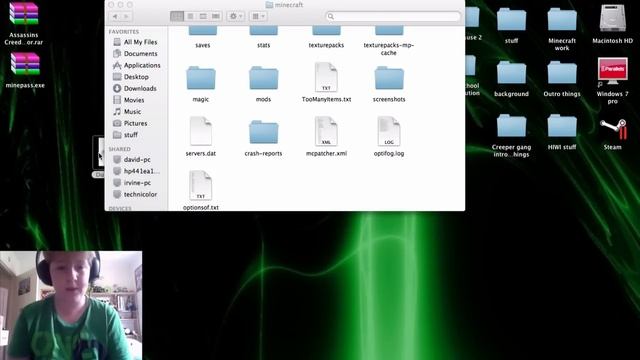This screenshot has width=640, height=360.
Task: Switch Finder to Cover Flow view
Action: (x=216, y=16)
